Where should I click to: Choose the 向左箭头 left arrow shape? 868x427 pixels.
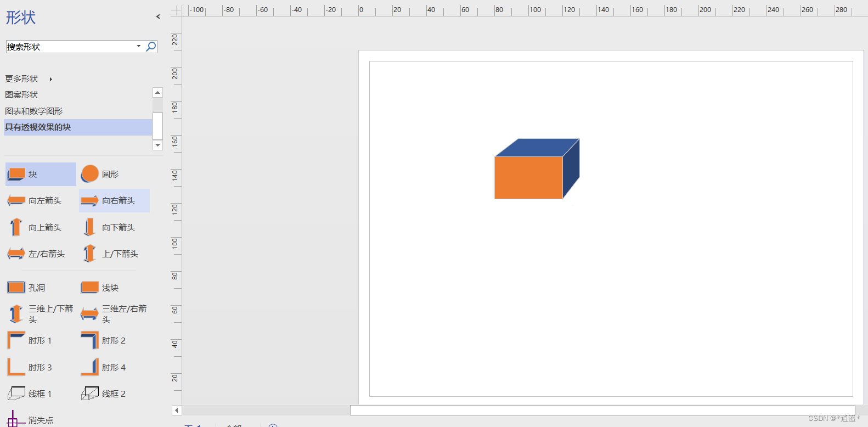pos(16,201)
